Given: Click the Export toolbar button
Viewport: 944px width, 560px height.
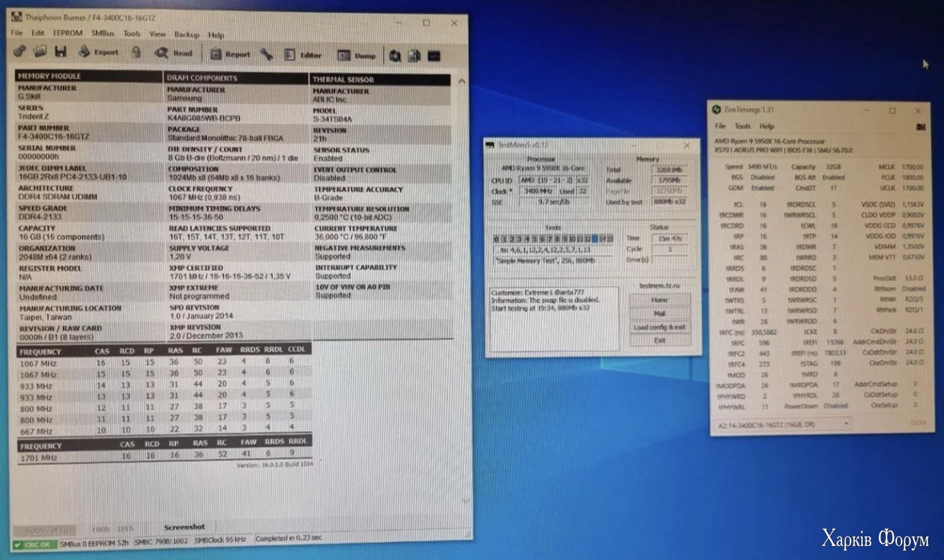Looking at the screenshot, I should pyautogui.click(x=99, y=52).
